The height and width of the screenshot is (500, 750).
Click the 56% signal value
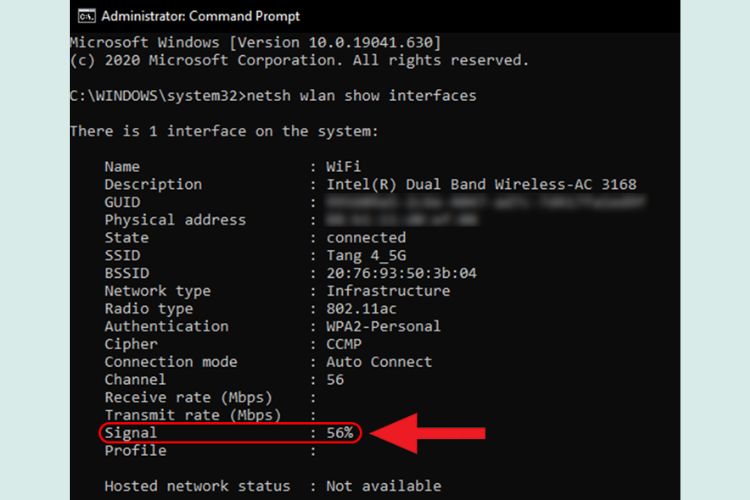tap(340, 433)
